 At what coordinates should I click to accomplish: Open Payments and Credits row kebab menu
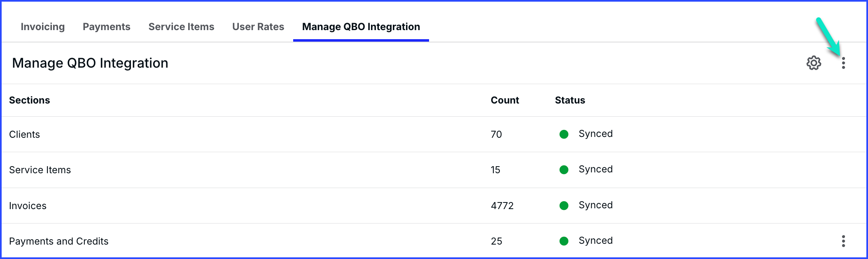843,241
